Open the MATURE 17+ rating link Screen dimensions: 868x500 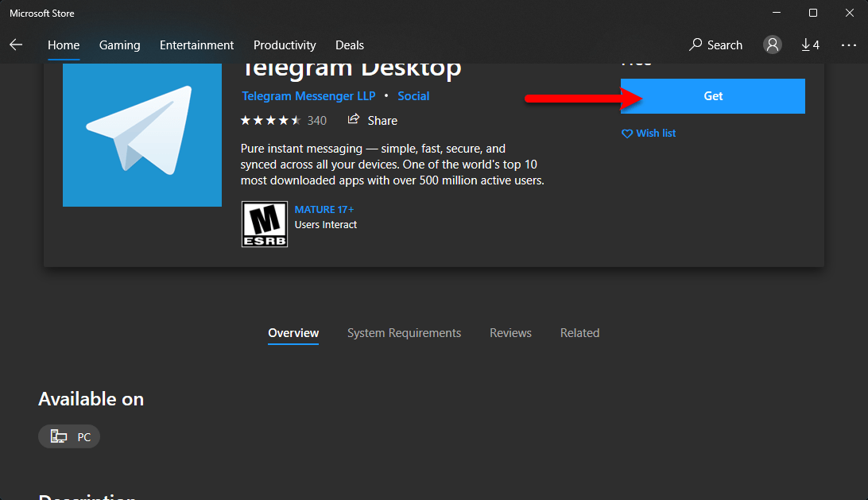coord(324,209)
